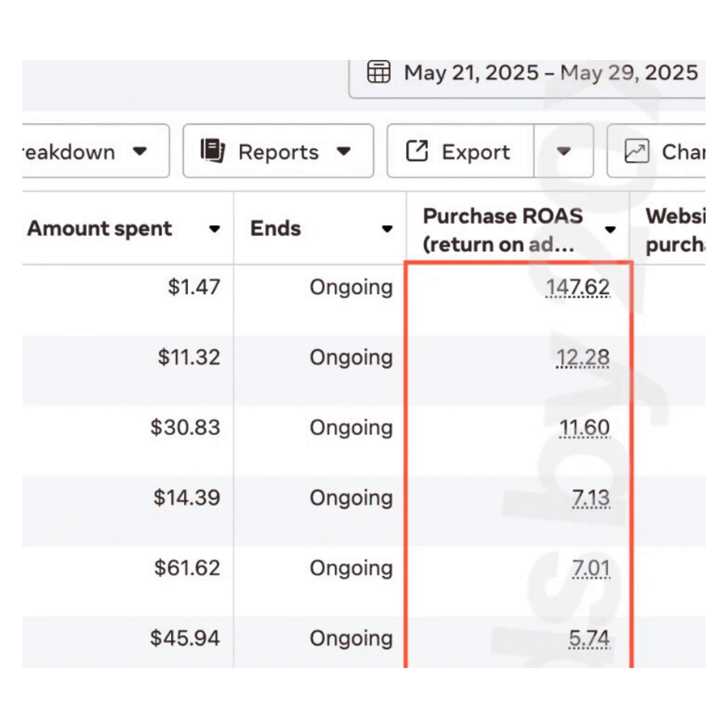The height and width of the screenshot is (728, 728).
Task: Click the calendar icon beside date range
Action: (378, 72)
